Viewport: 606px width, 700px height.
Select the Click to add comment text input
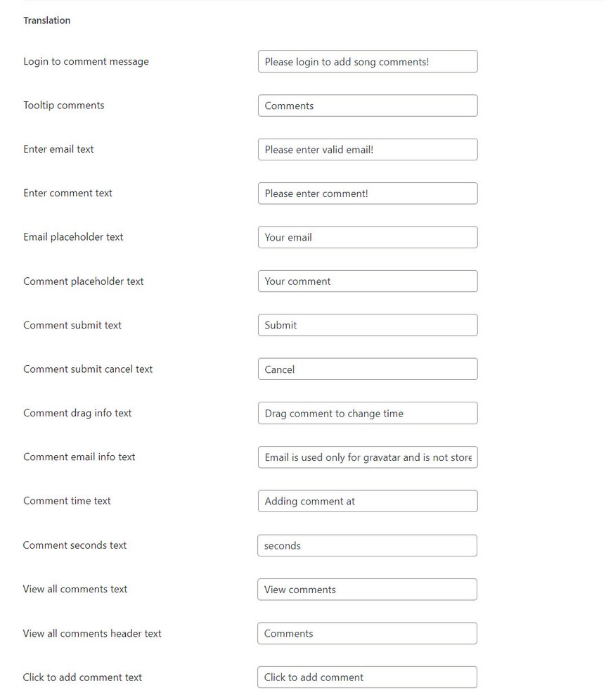point(367,677)
